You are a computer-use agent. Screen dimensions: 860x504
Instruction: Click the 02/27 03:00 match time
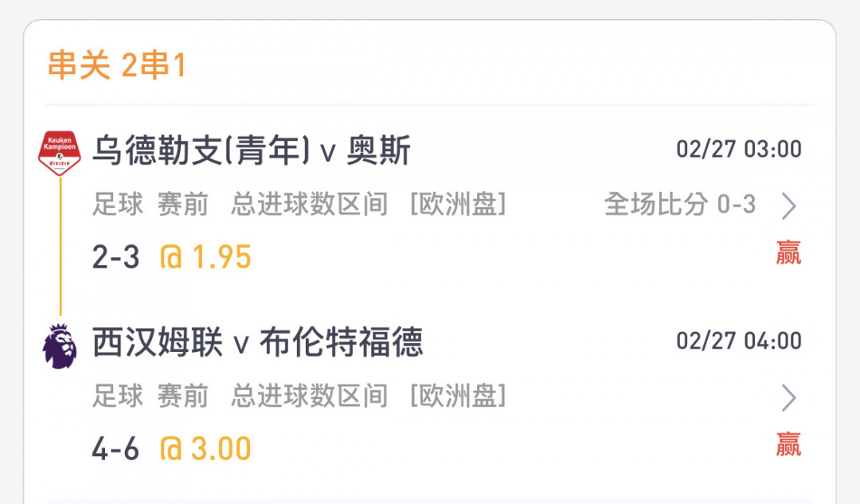coord(739,149)
